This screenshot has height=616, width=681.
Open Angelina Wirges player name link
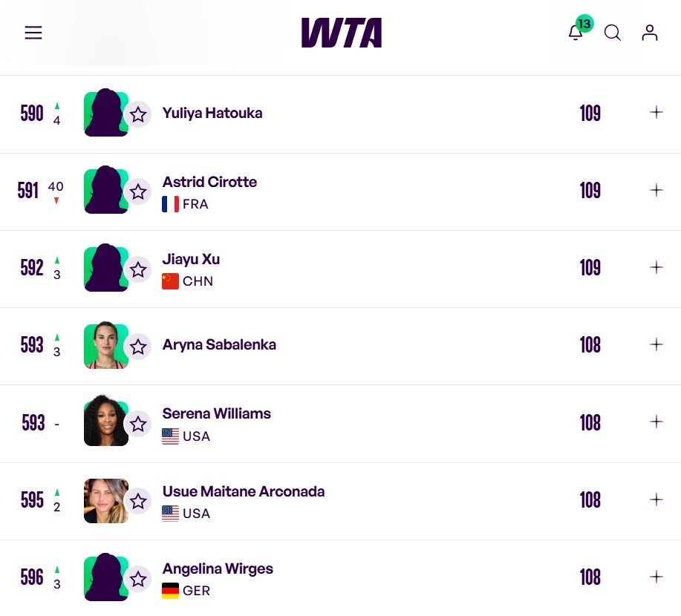pos(218,569)
